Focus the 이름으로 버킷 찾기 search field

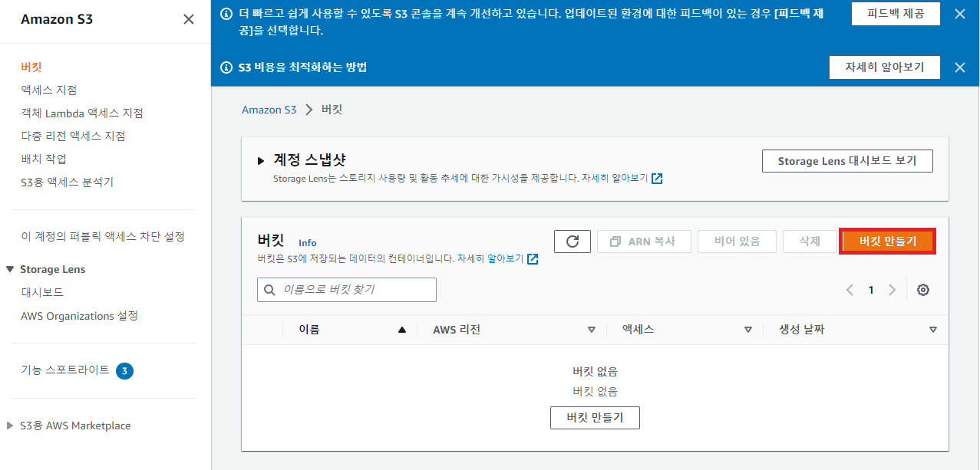(347, 290)
